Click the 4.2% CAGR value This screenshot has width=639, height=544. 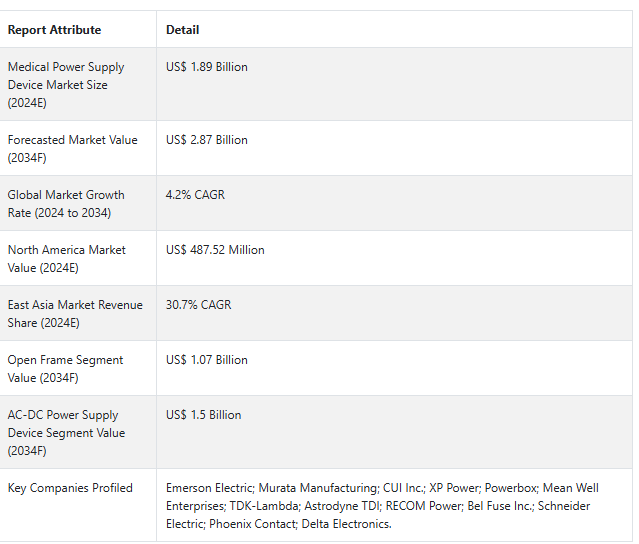coord(195,195)
